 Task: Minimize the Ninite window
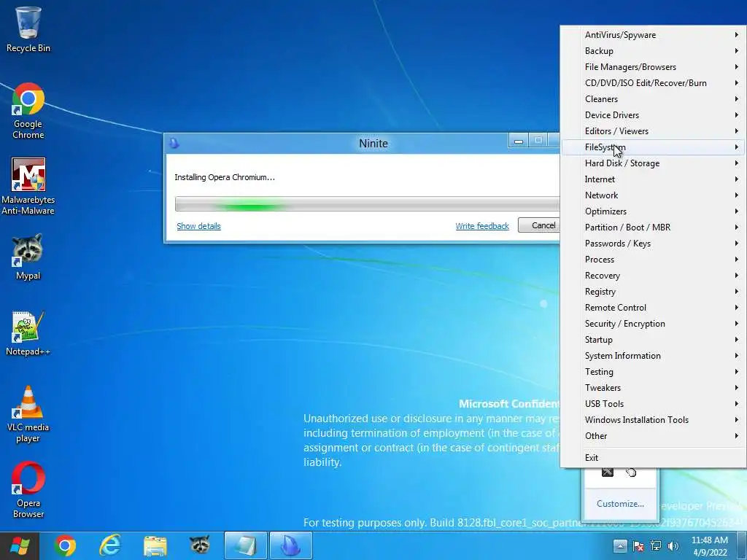point(519,141)
